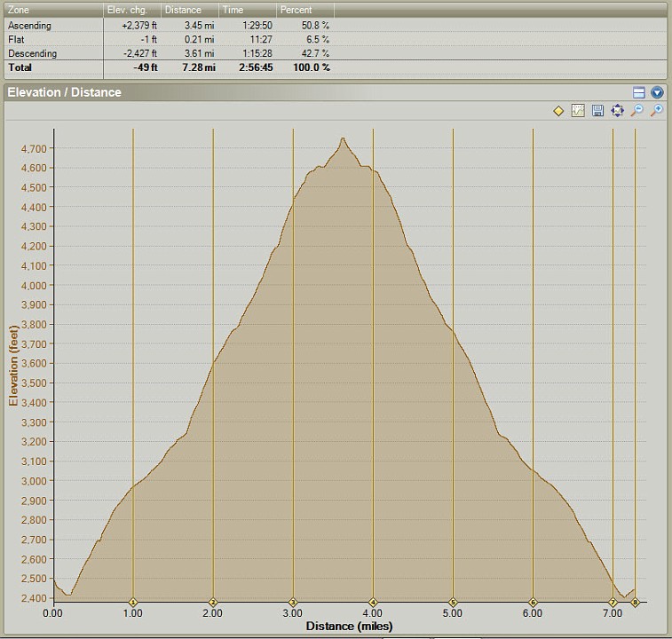This screenshot has width=672, height=639.
Task: Open the blue round dropdown menu
Action: [657, 92]
